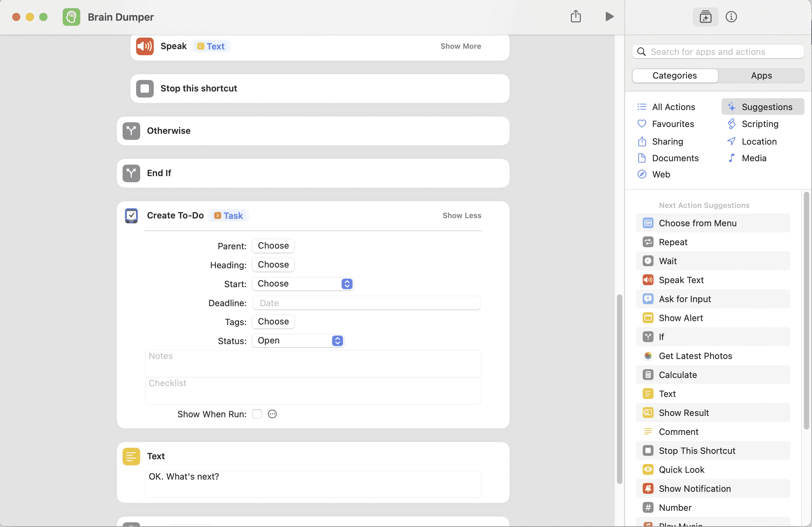Click the yellow Text action icon
This screenshot has width=812, height=527.
131,456
